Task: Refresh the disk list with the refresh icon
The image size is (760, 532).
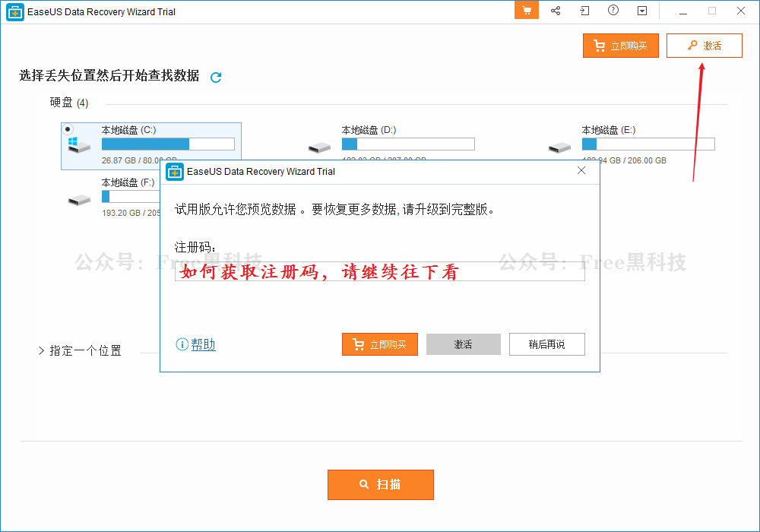Action: tap(216, 77)
